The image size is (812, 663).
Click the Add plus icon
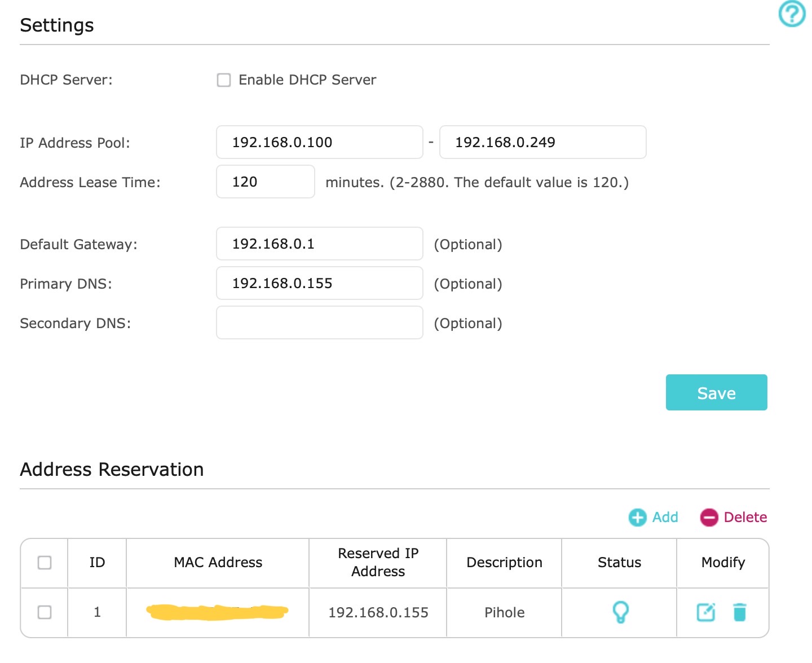click(x=637, y=518)
